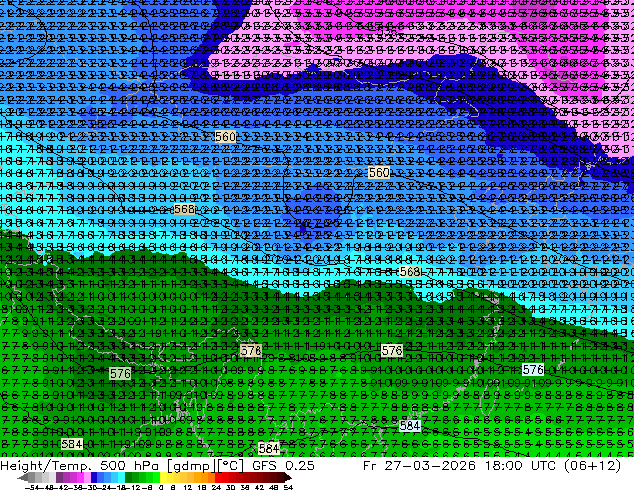634x490 pixels.
Task: Select the darkest maroon swatch in the scale
Action: (x=281, y=478)
